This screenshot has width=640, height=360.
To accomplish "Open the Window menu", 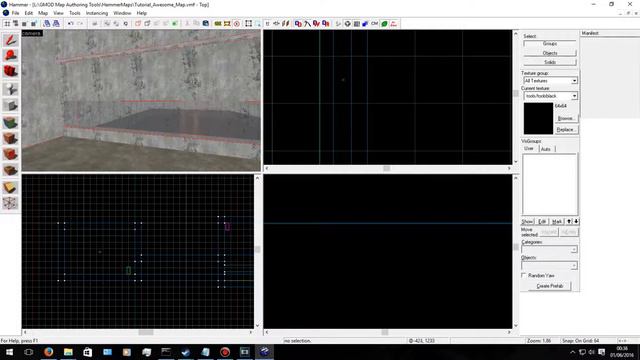I will [x=122, y=13].
